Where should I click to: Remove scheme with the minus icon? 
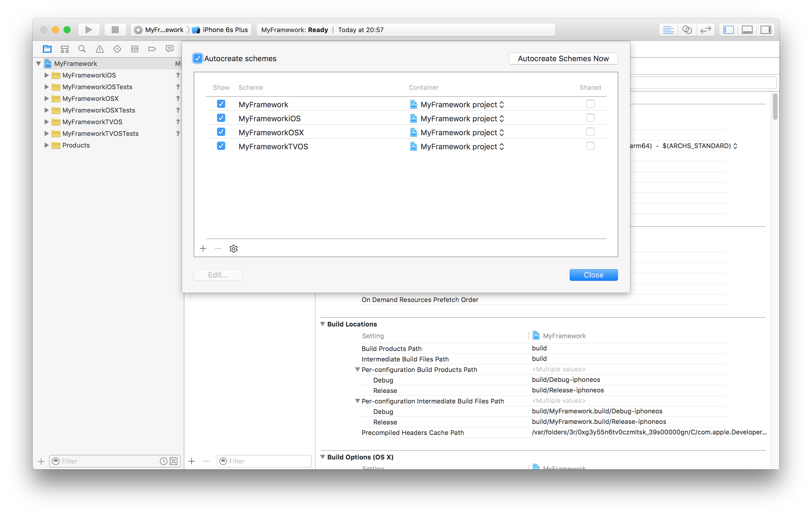218,249
